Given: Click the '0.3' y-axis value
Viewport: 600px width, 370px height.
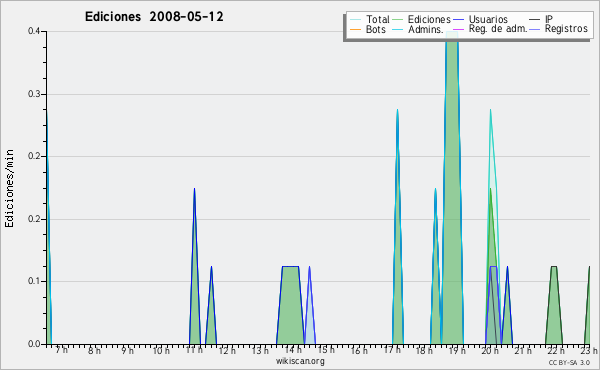Looking at the screenshot, I should 34,94.
